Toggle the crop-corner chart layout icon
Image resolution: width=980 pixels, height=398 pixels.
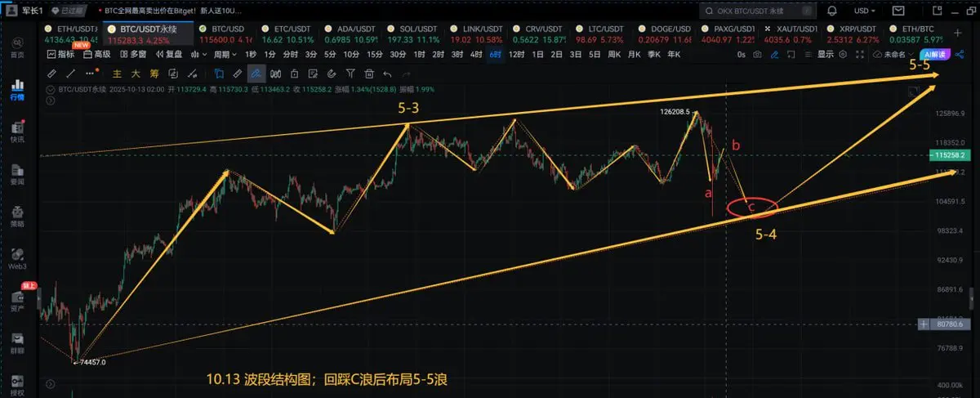tap(791, 54)
